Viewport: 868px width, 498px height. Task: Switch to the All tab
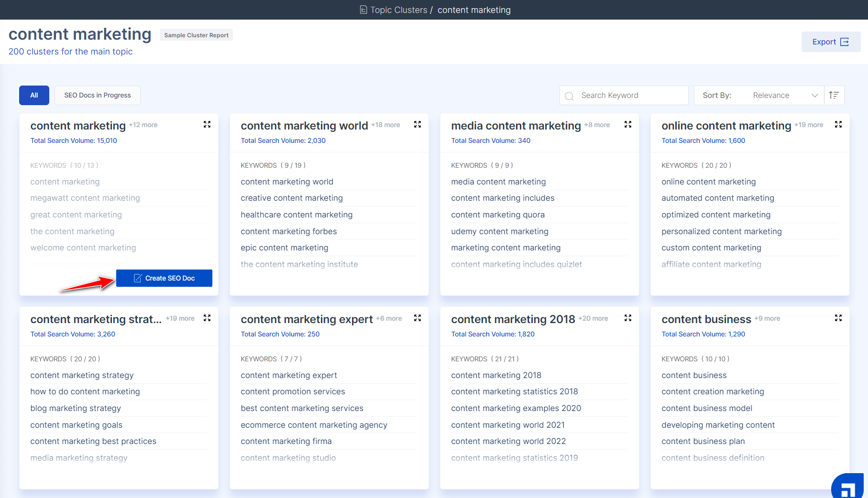[x=34, y=95]
